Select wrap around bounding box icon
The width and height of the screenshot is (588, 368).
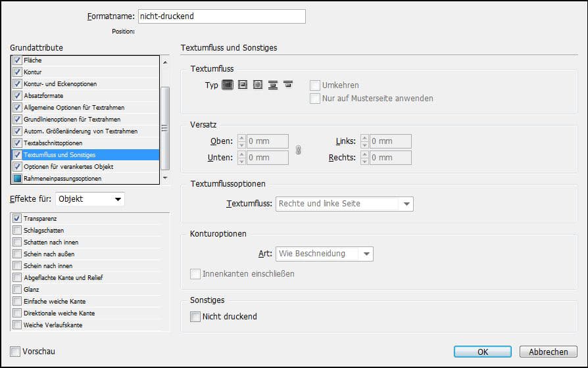point(243,85)
